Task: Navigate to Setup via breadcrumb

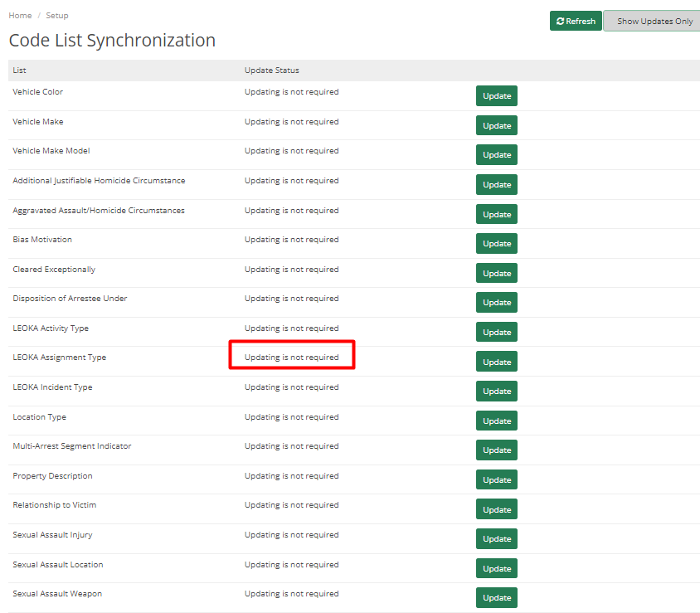Action: pyautogui.click(x=56, y=15)
